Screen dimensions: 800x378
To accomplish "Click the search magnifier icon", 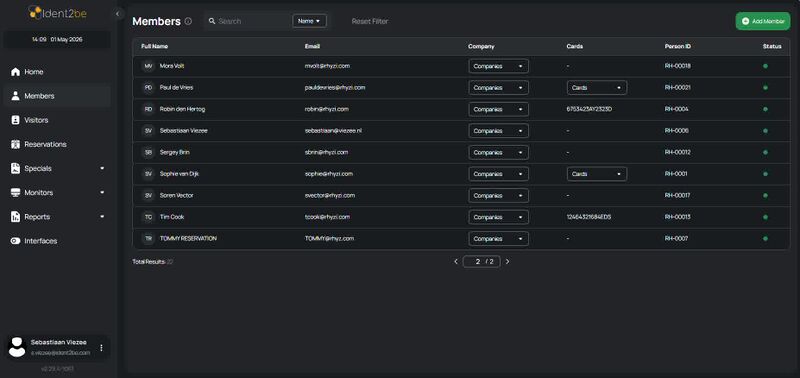I will (212, 21).
